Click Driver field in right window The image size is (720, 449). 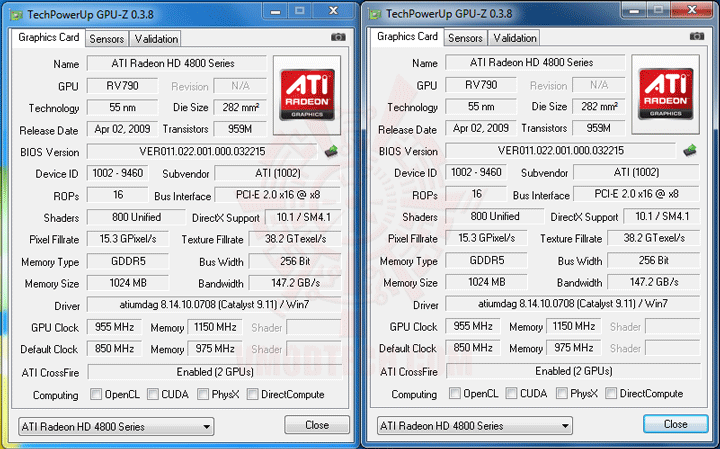tap(573, 304)
